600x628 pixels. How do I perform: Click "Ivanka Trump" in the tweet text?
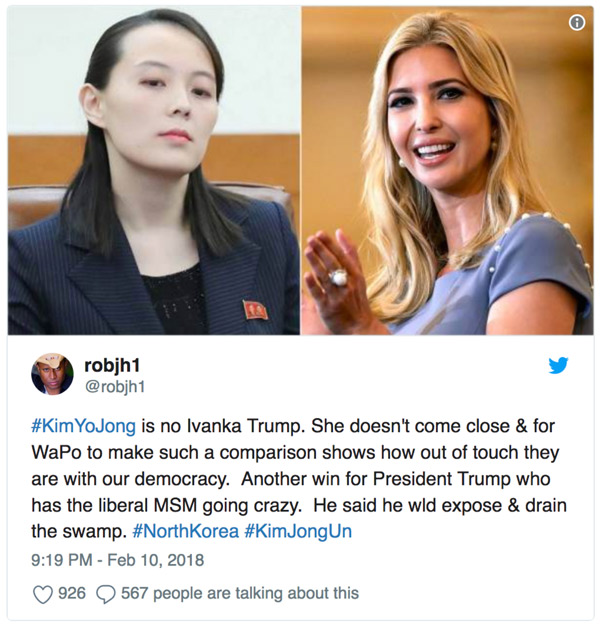coord(244,426)
